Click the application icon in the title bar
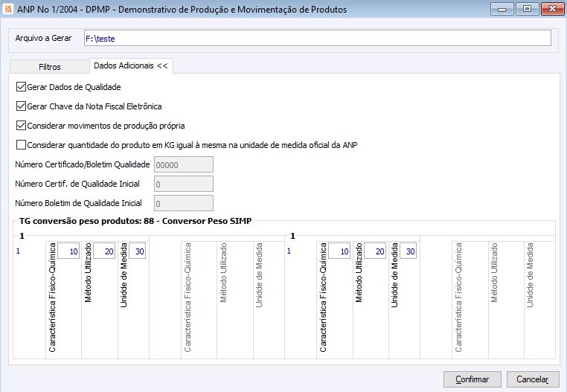The width and height of the screenshot is (567, 392). pos(8,9)
